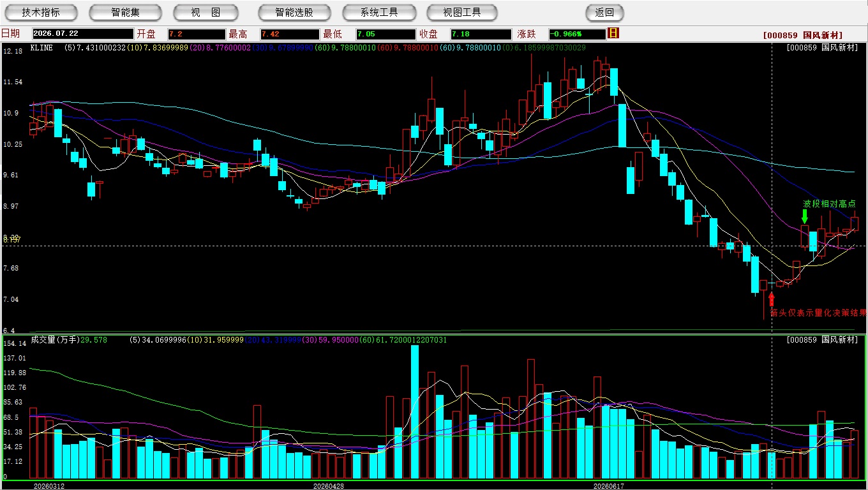Screen dimensions: 868x490
Task: Click the orange 日 period icon
Action: [613, 33]
